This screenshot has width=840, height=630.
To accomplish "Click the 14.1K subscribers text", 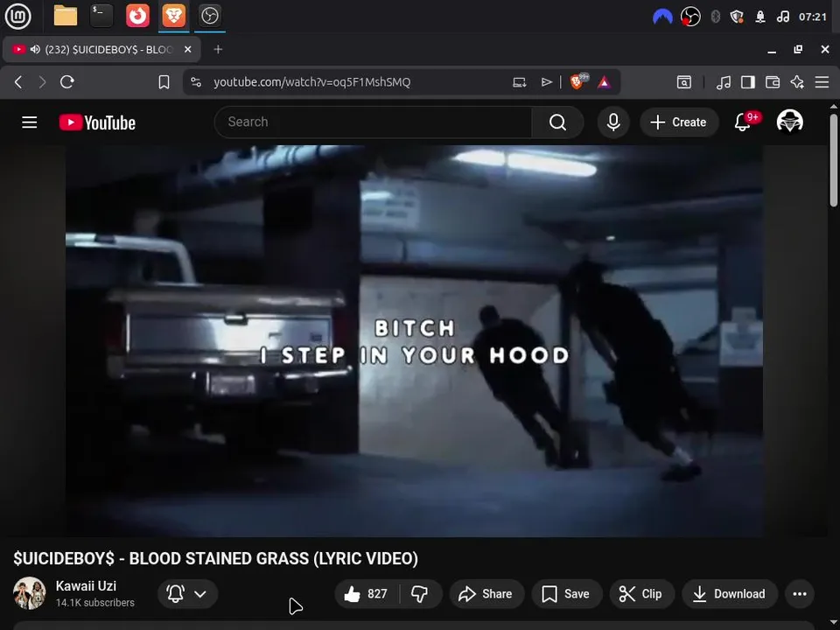I will (x=94, y=603).
